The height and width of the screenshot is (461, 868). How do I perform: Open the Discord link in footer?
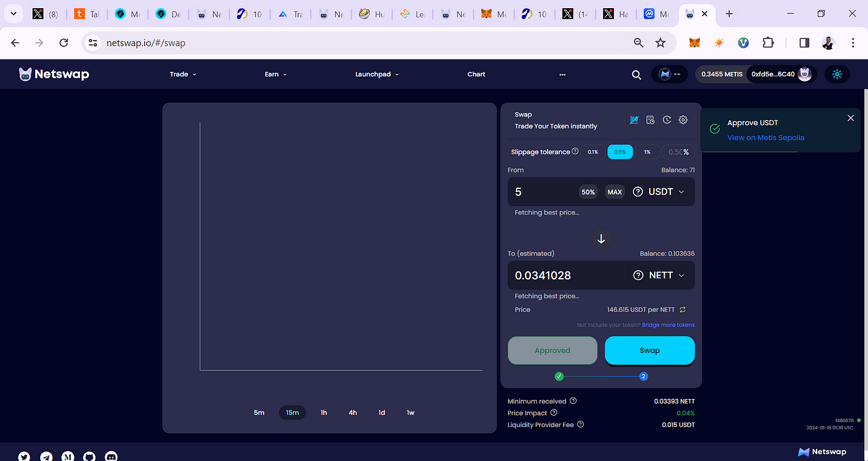[x=111, y=457]
